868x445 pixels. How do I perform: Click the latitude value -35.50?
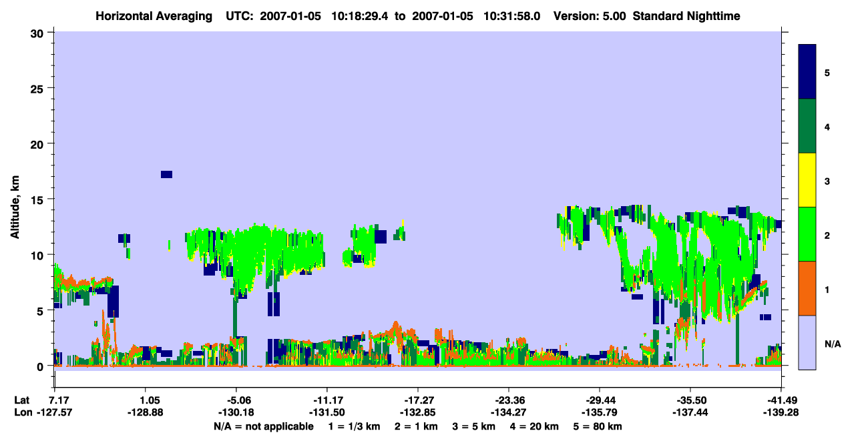point(690,400)
